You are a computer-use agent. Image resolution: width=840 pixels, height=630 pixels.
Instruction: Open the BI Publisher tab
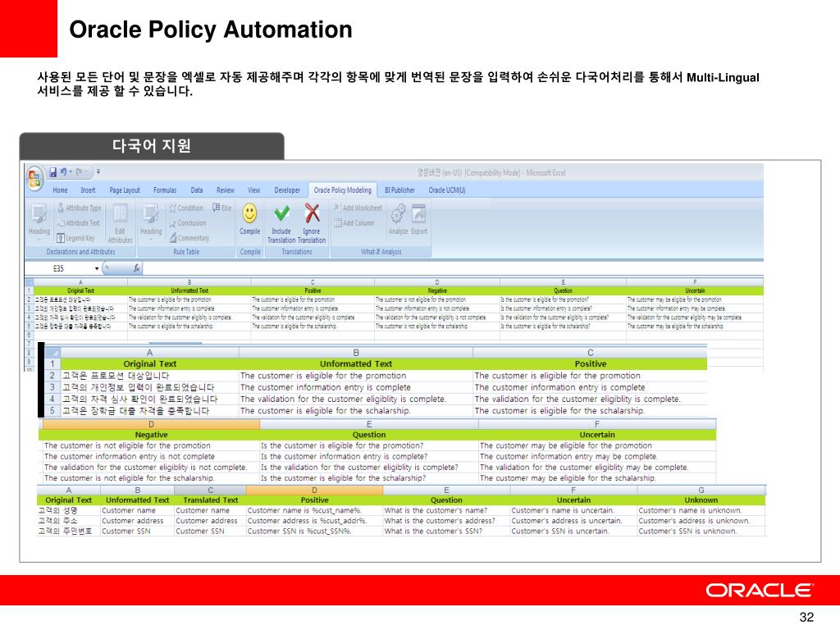[399, 190]
